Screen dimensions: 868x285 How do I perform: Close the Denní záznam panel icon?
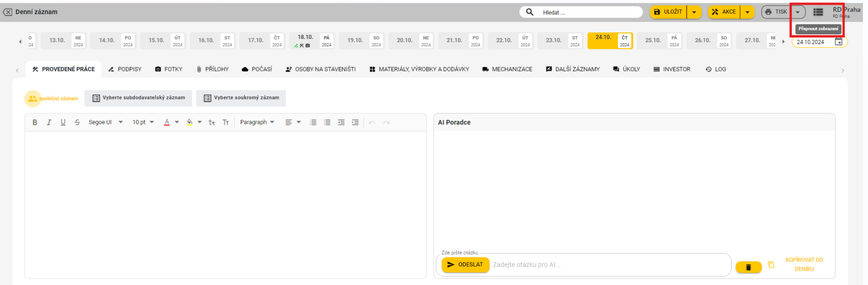pyautogui.click(x=7, y=12)
